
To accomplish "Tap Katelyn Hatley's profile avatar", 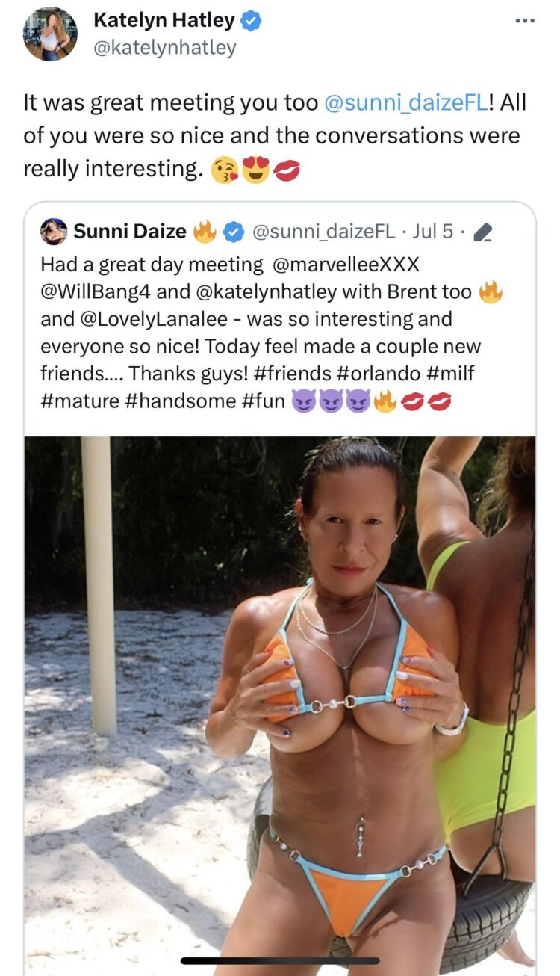I will [x=50, y=34].
